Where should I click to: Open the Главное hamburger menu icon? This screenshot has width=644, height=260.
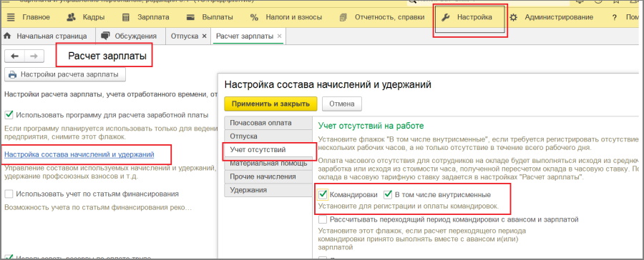[x=11, y=17]
